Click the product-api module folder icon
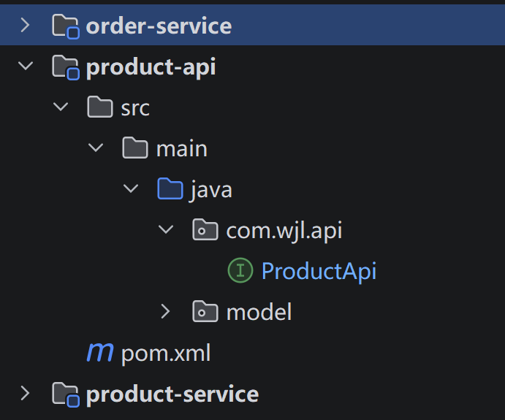Screen dimensions: 505x420 (66, 67)
